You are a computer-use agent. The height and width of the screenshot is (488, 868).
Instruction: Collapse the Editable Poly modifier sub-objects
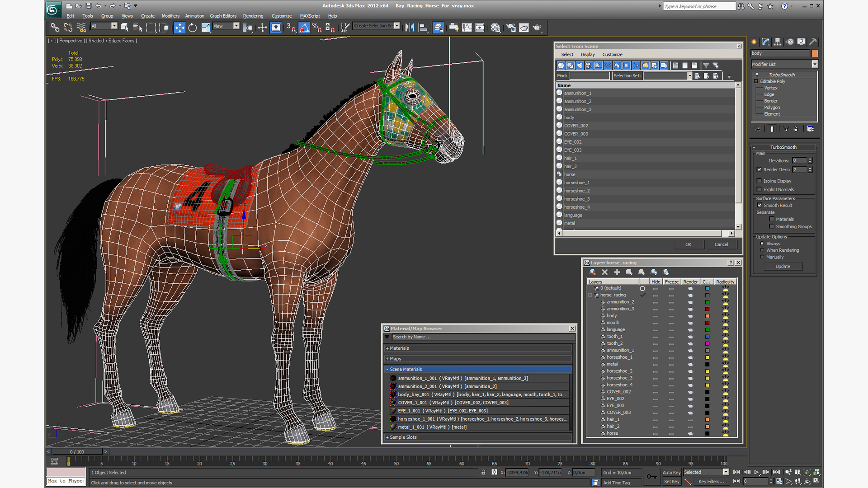pyautogui.click(x=756, y=81)
